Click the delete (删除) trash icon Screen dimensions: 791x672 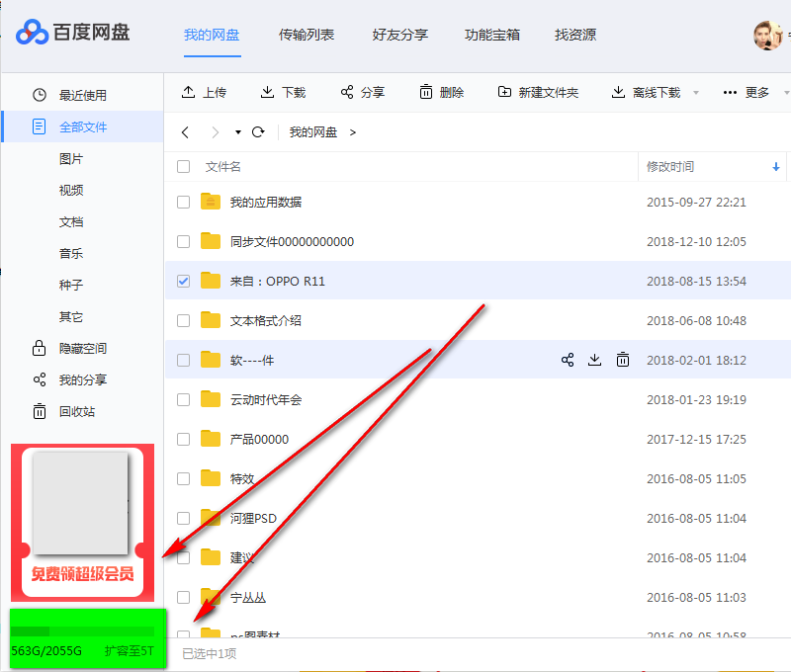pos(426,92)
